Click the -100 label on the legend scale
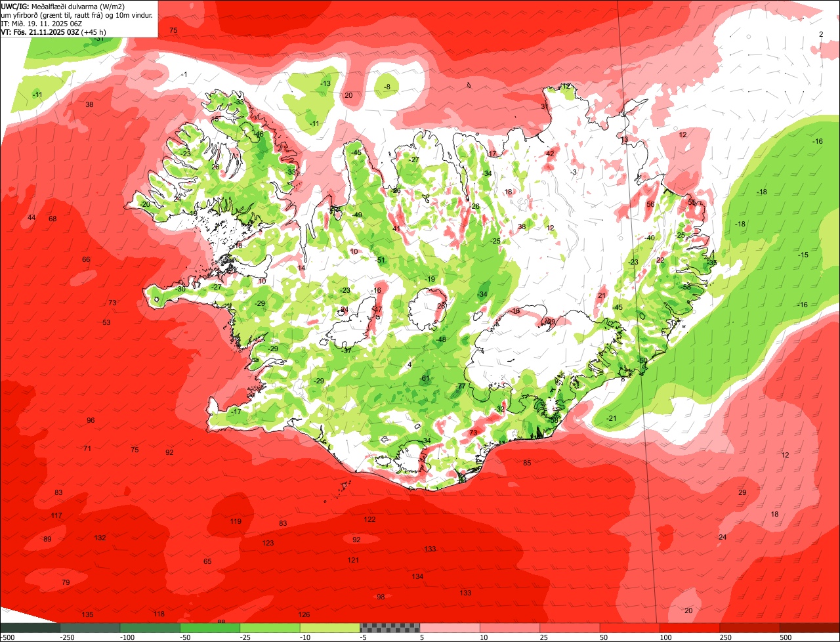This screenshot has height=642, width=840. [x=127, y=637]
